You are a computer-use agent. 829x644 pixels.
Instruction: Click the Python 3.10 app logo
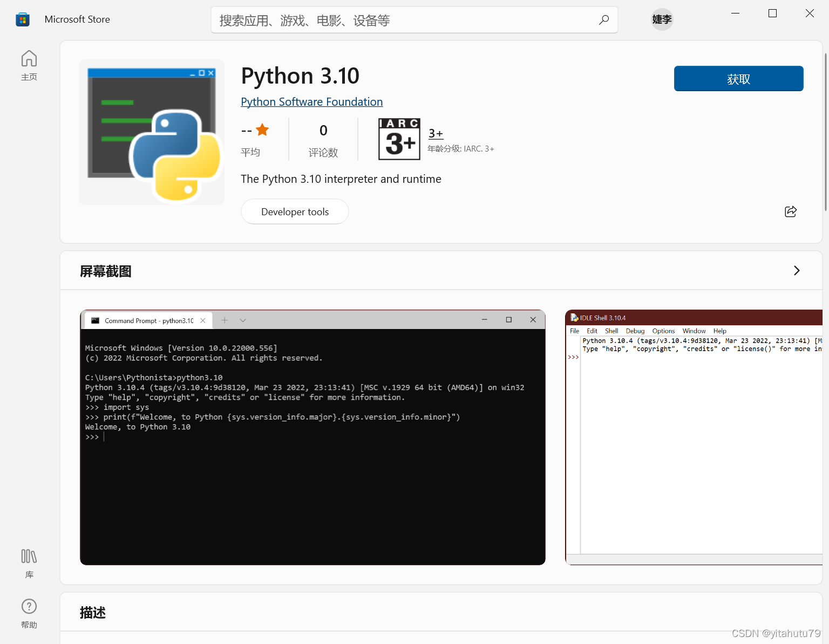[x=152, y=132]
